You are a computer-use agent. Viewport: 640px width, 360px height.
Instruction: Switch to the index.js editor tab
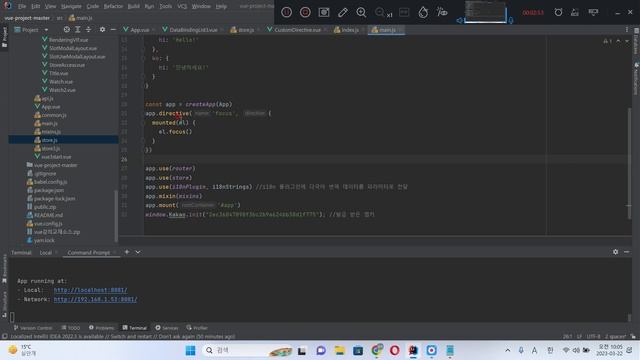[350, 30]
